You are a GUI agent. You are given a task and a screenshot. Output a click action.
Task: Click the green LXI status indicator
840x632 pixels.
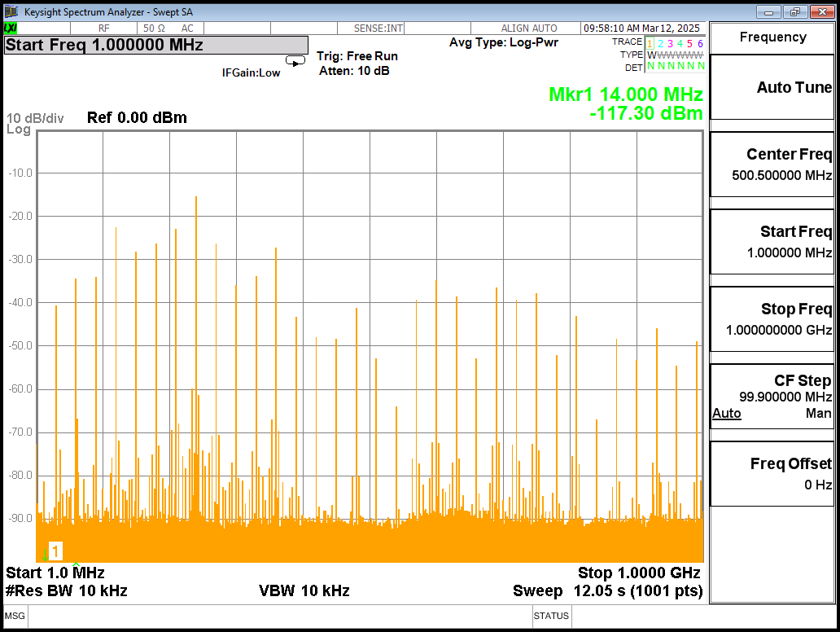[11, 29]
